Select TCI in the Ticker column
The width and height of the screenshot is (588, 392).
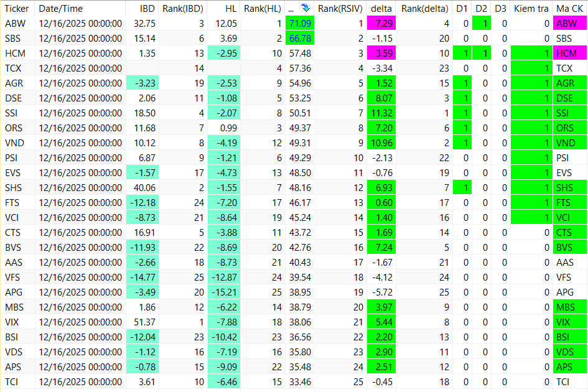point(12,382)
